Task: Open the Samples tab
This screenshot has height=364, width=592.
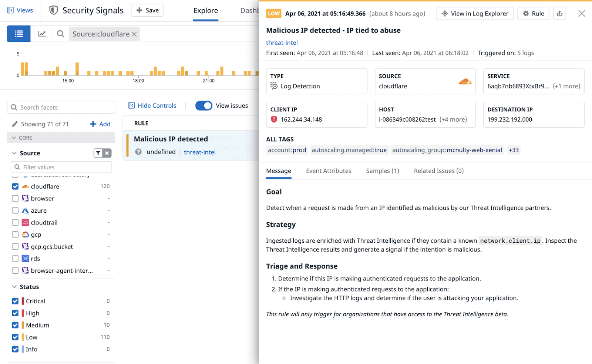Action: [x=382, y=171]
